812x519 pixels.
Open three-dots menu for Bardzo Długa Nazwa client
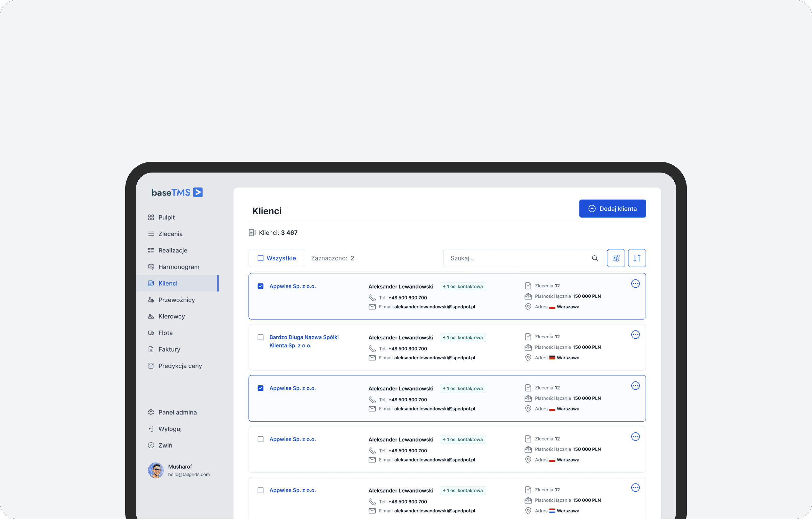pyautogui.click(x=635, y=335)
